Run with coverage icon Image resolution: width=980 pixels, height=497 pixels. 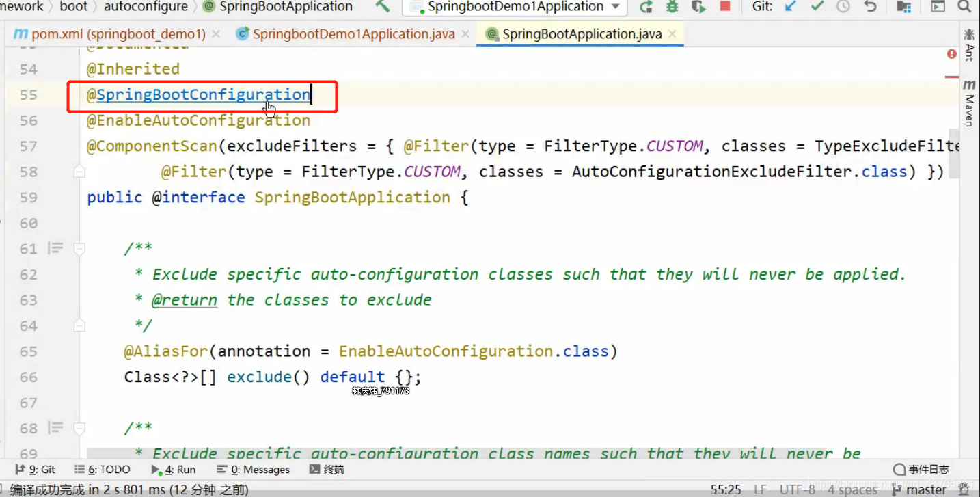[x=698, y=7]
